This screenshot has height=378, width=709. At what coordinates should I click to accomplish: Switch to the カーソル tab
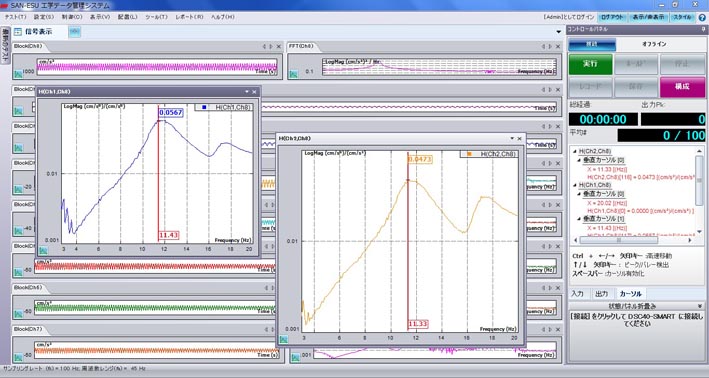(x=630, y=294)
